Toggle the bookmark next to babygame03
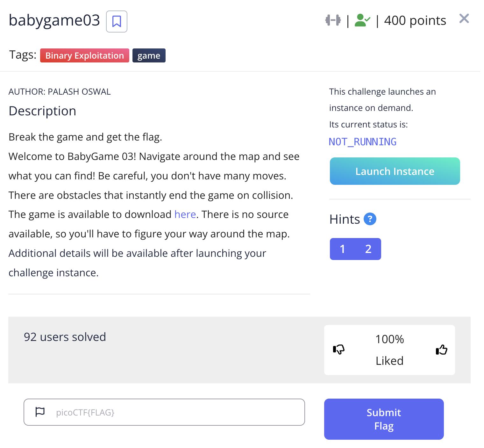The width and height of the screenshot is (484, 448). coord(116,21)
